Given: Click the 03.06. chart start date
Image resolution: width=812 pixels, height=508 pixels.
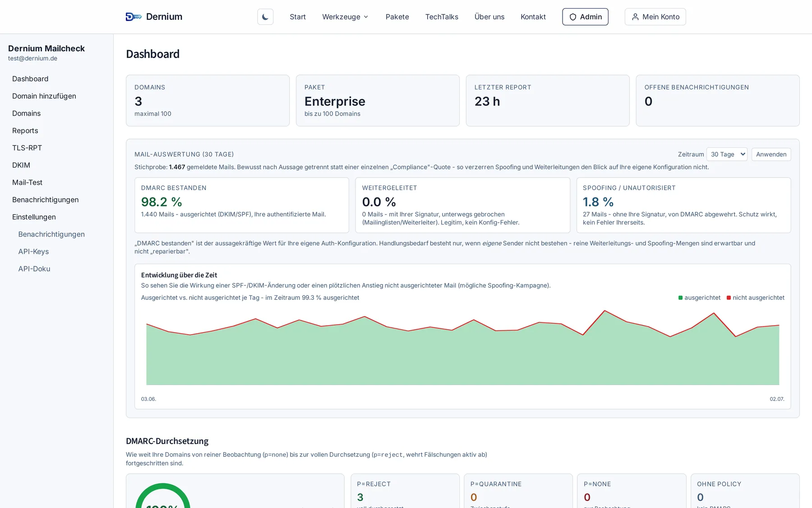Looking at the screenshot, I should 148,399.
